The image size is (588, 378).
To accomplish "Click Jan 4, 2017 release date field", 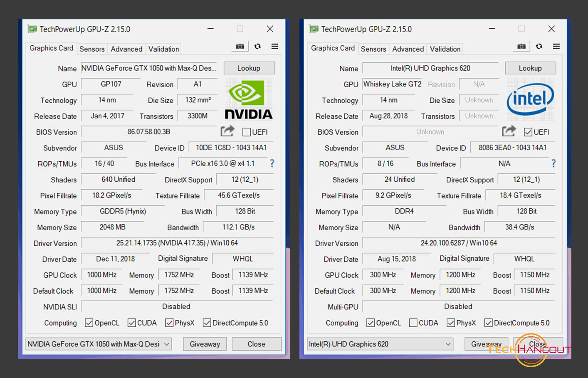I will (x=107, y=116).
